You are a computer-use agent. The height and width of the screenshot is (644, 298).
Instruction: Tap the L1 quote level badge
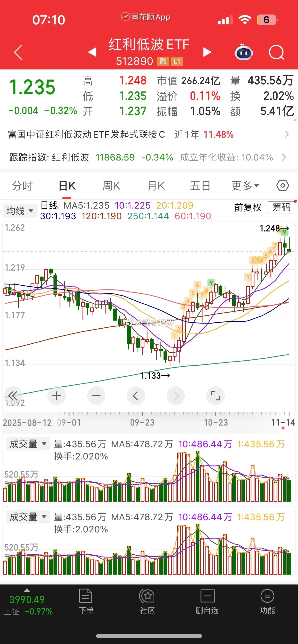pyautogui.click(x=177, y=61)
